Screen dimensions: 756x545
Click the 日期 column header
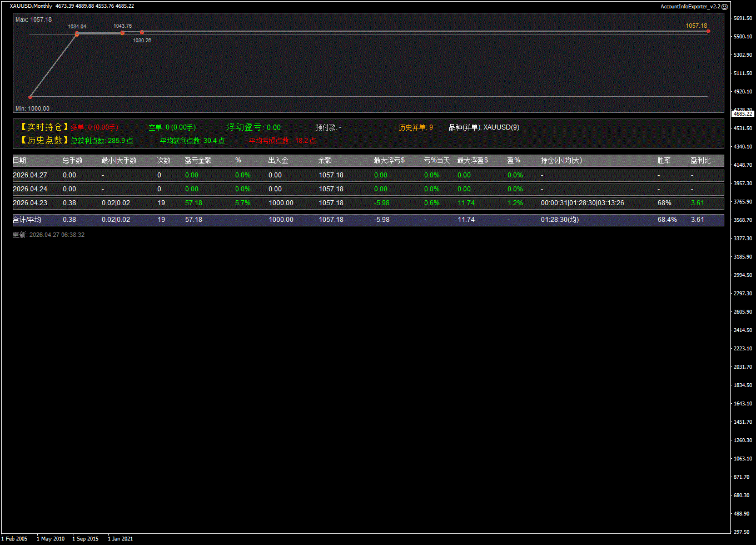point(19,161)
